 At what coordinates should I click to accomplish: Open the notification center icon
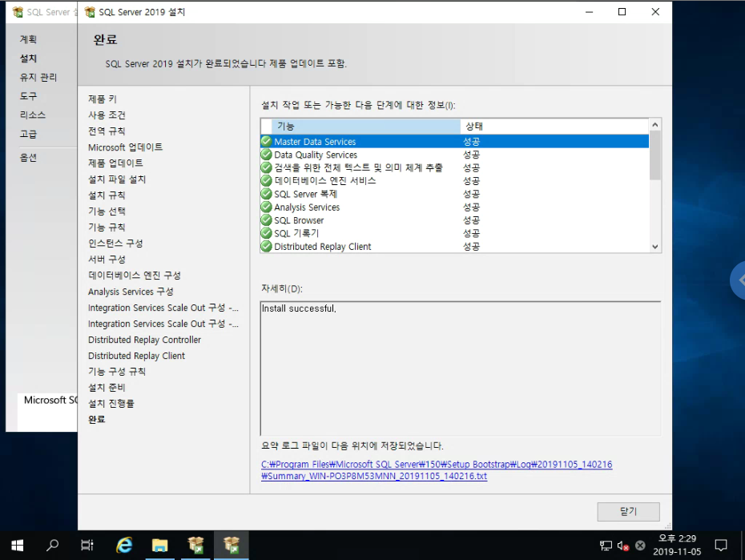pyautogui.click(x=721, y=546)
